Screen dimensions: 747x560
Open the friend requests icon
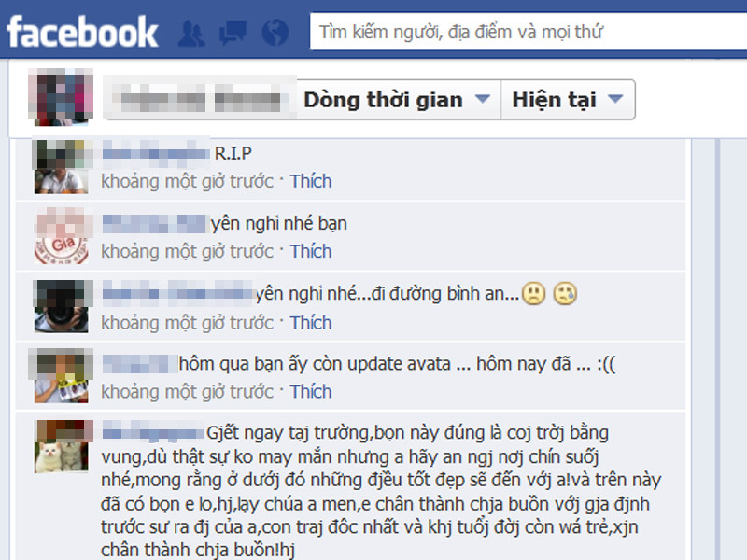[191, 33]
